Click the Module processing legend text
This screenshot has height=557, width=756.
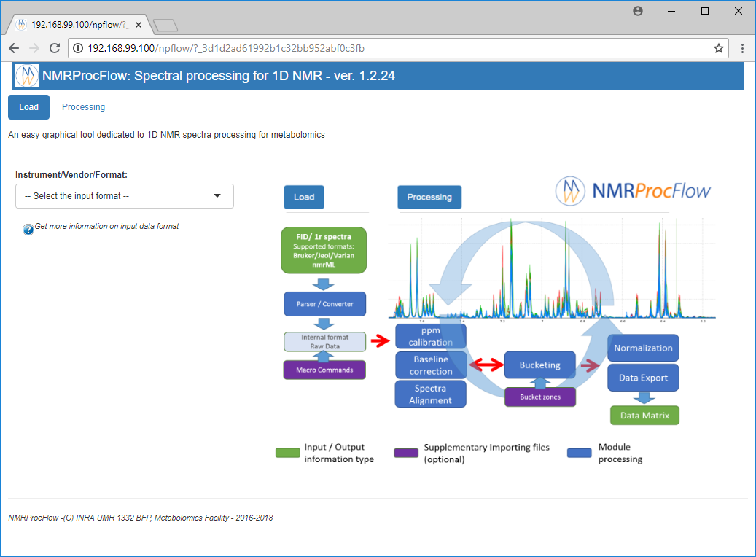620,453
